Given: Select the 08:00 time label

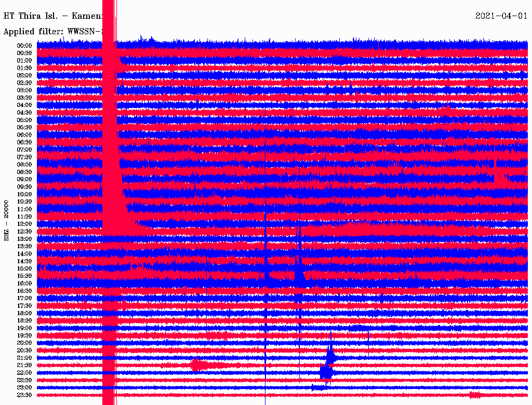Looking at the screenshot, I should [24, 165].
